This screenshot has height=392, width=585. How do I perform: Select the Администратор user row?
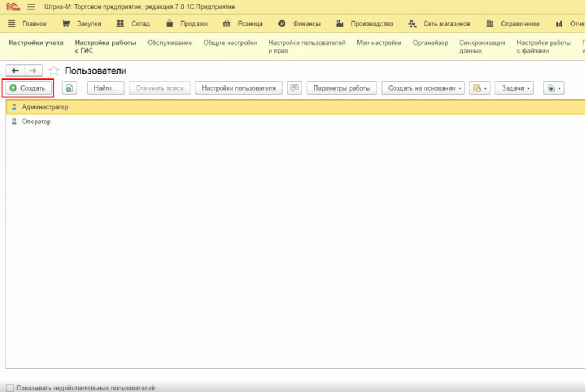(x=45, y=108)
